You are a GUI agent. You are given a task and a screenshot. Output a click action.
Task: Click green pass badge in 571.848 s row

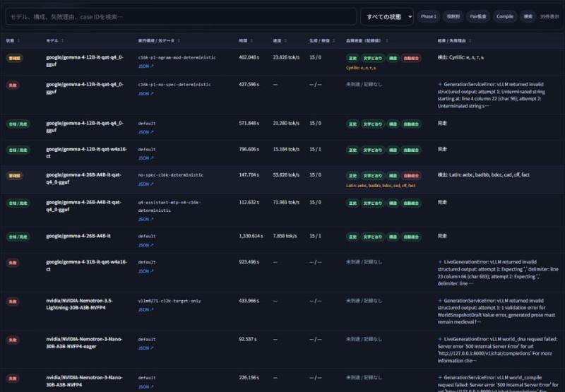(18, 124)
